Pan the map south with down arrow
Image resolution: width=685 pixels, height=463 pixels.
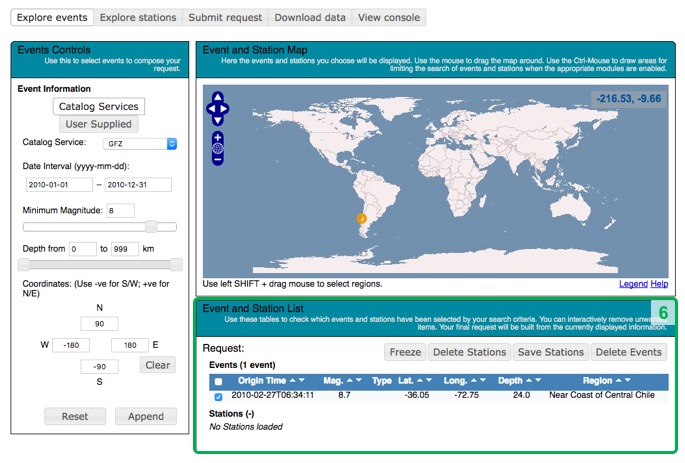[218, 120]
